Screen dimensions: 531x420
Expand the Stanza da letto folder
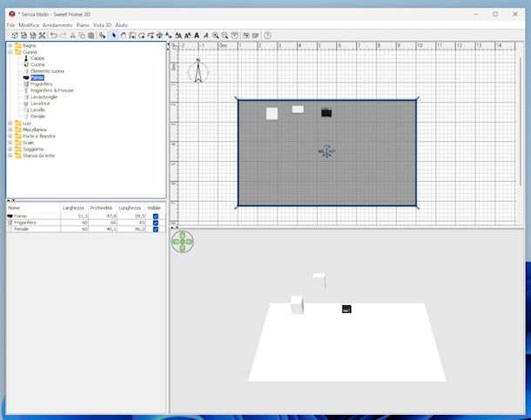pos(10,156)
